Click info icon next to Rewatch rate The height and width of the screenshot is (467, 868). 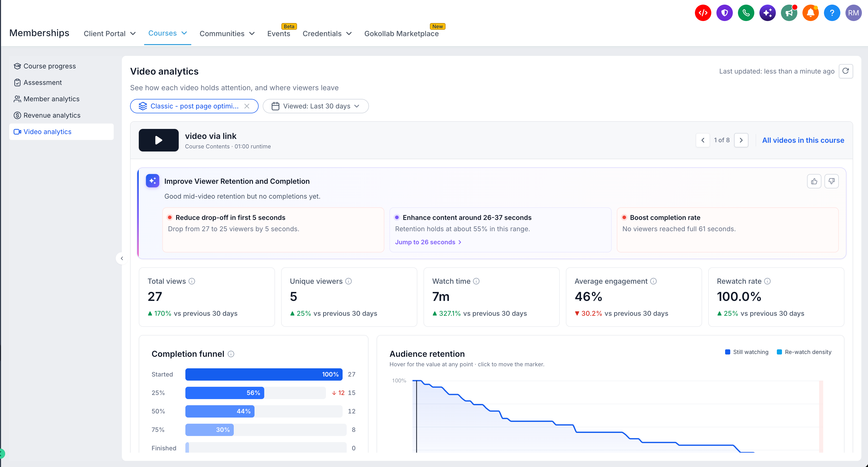(x=767, y=281)
